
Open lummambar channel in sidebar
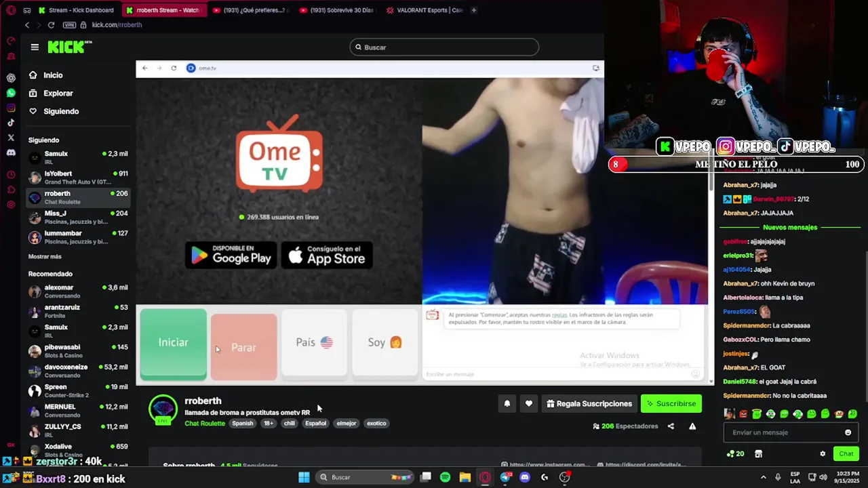pos(78,237)
